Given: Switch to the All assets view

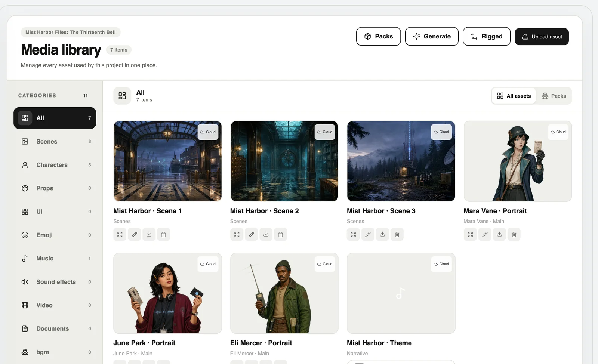Looking at the screenshot, I should (x=514, y=96).
